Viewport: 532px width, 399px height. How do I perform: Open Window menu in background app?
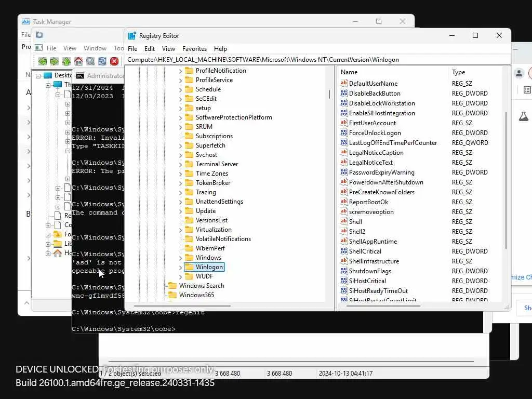pyautogui.click(x=95, y=48)
